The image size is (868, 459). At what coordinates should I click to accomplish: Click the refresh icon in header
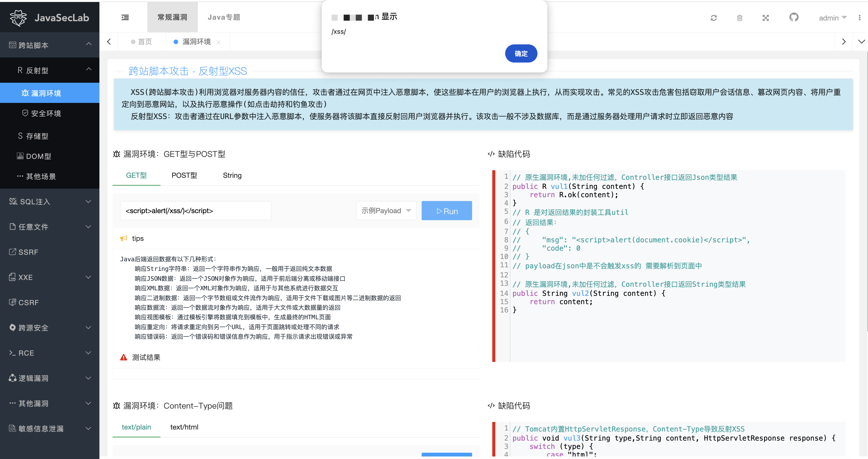pos(713,18)
